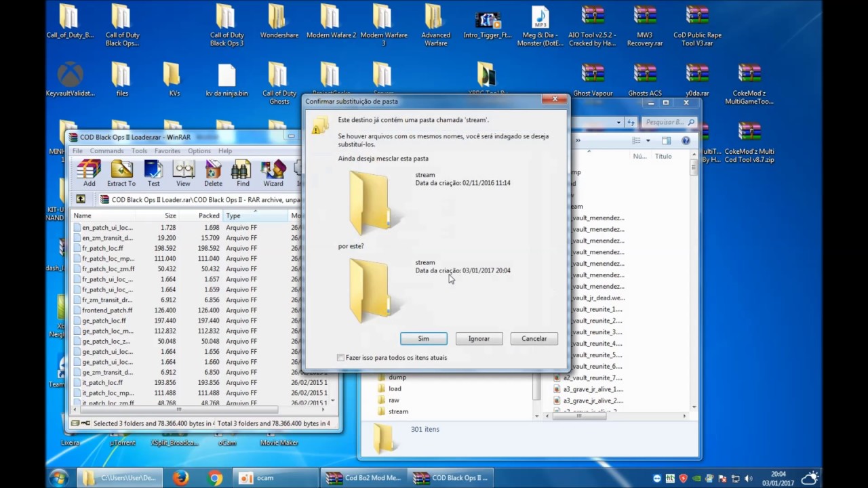Open the Wondershare desktop folder

click(279, 22)
